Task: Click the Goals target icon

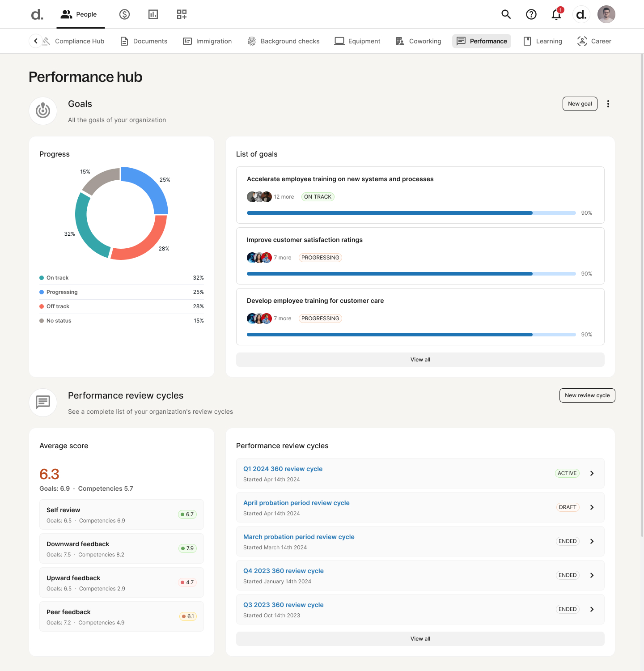Action: 42,110
